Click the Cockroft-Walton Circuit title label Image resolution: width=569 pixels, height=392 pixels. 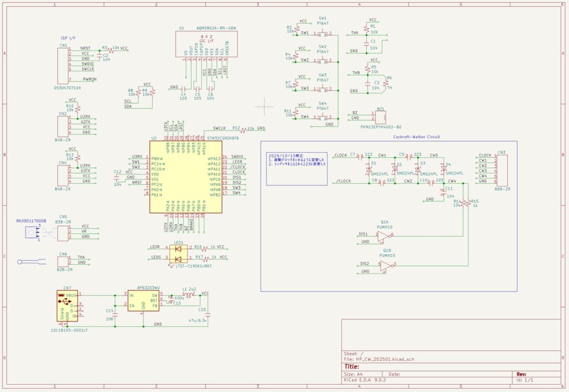pyautogui.click(x=416, y=136)
